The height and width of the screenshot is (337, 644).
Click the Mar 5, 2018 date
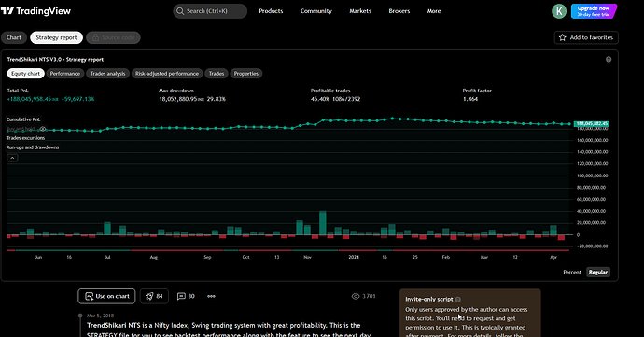(x=100, y=316)
